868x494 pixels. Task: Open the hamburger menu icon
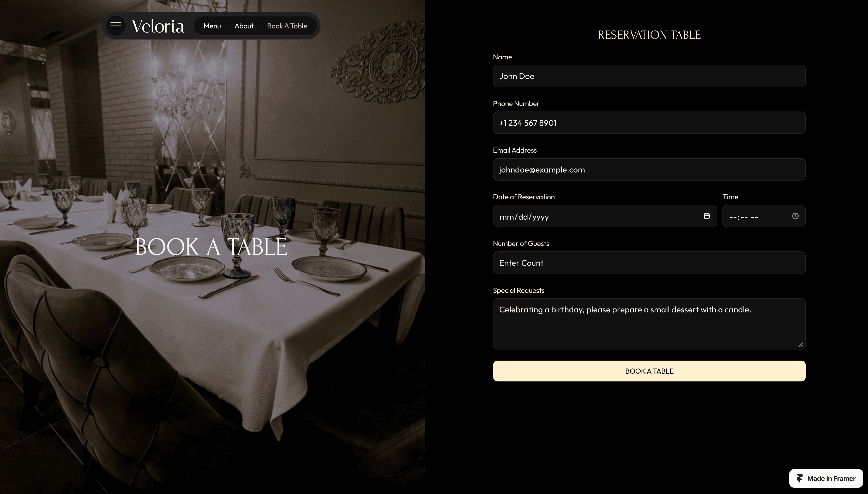click(116, 26)
